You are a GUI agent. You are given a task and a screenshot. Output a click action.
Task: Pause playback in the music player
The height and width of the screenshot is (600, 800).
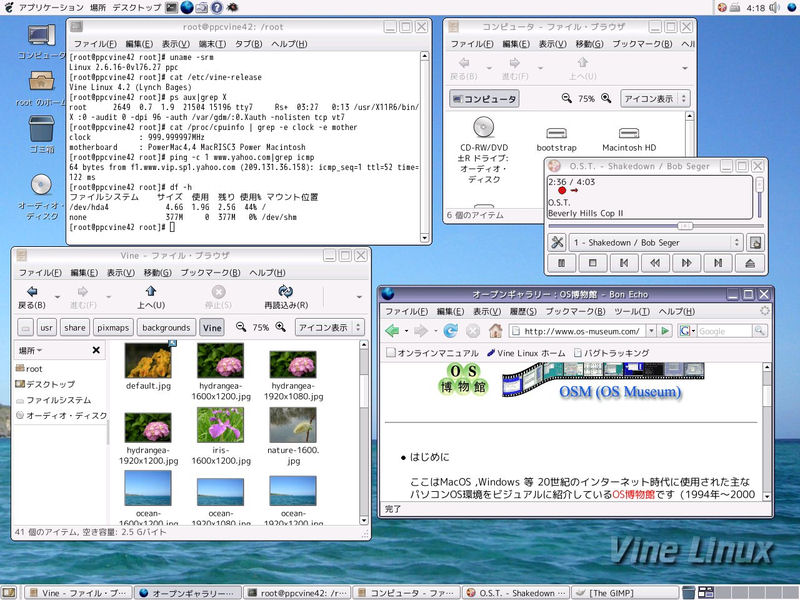click(x=561, y=263)
